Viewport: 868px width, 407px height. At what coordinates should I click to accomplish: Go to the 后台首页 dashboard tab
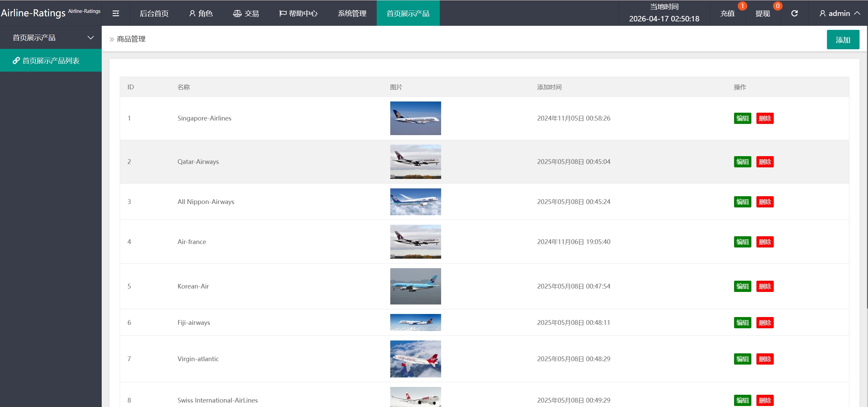click(x=154, y=13)
